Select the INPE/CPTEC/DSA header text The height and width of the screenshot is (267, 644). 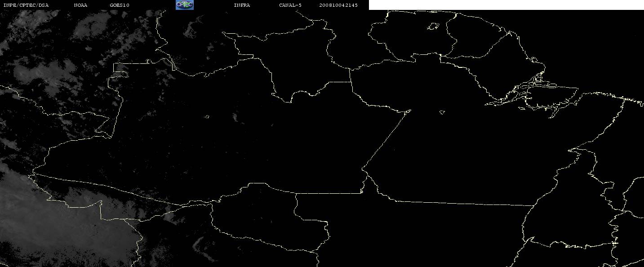point(26,5)
